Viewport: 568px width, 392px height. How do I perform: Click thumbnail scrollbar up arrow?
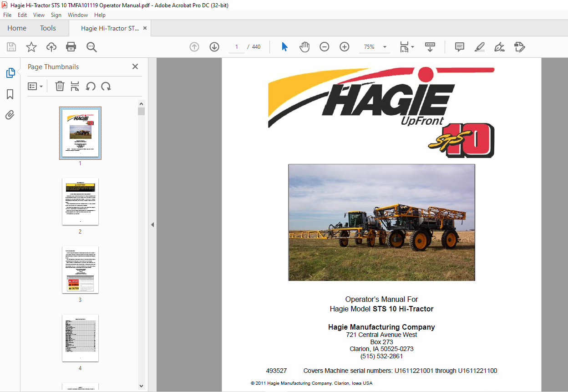click(141, 104)
